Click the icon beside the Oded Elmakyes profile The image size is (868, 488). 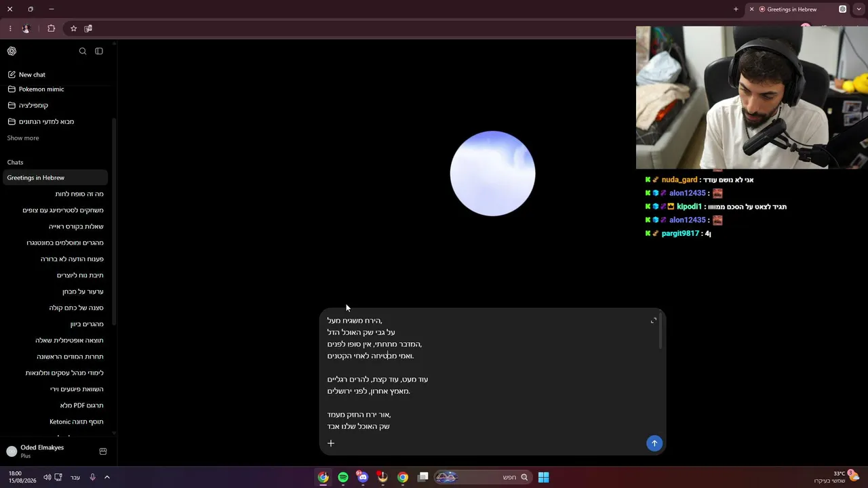tap(103, 451)
